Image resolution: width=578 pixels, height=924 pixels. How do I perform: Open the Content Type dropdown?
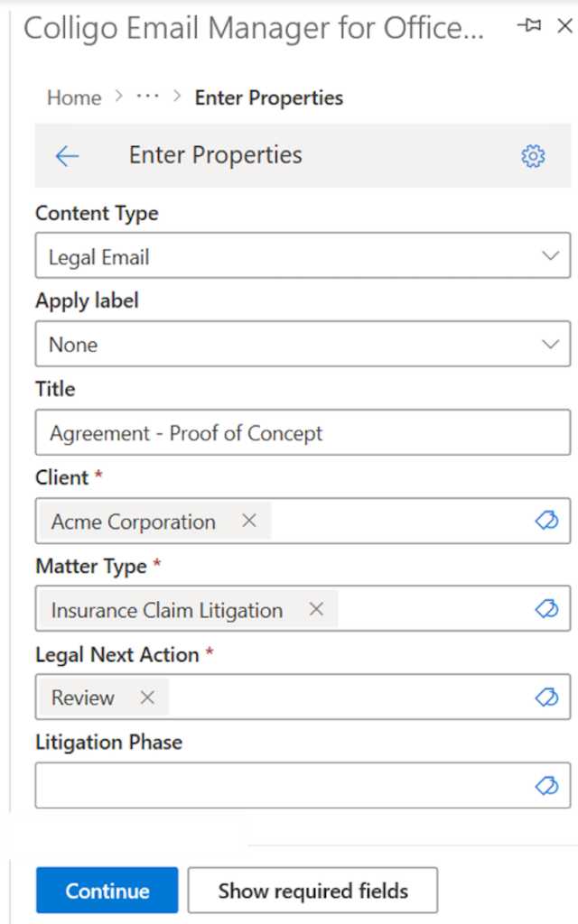coord(551,255)
